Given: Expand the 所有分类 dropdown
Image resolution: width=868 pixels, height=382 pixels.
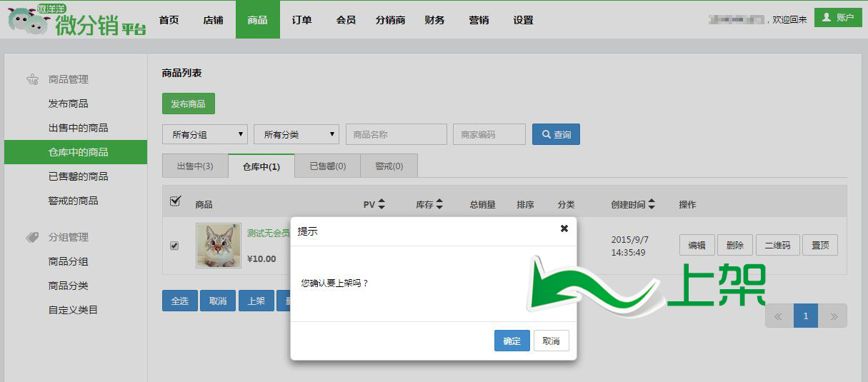Looking at the screenshot, I should pyautogui.click(x=296, y=134).
